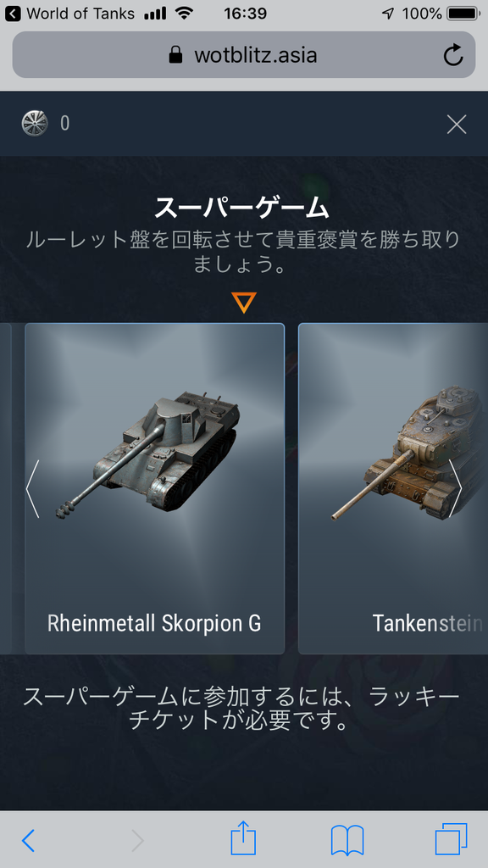
Task: Tap the orange roulette pointer triangle
Action: 243,303
